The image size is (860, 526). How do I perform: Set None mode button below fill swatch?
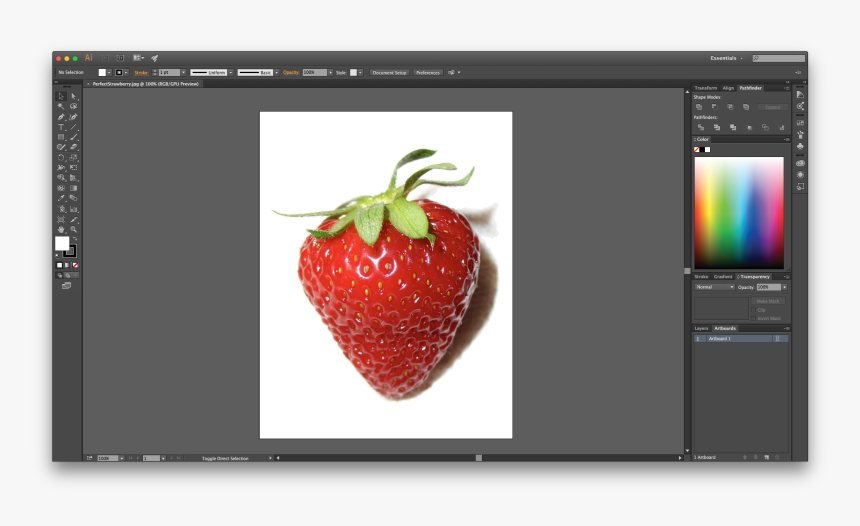point(75,265)
